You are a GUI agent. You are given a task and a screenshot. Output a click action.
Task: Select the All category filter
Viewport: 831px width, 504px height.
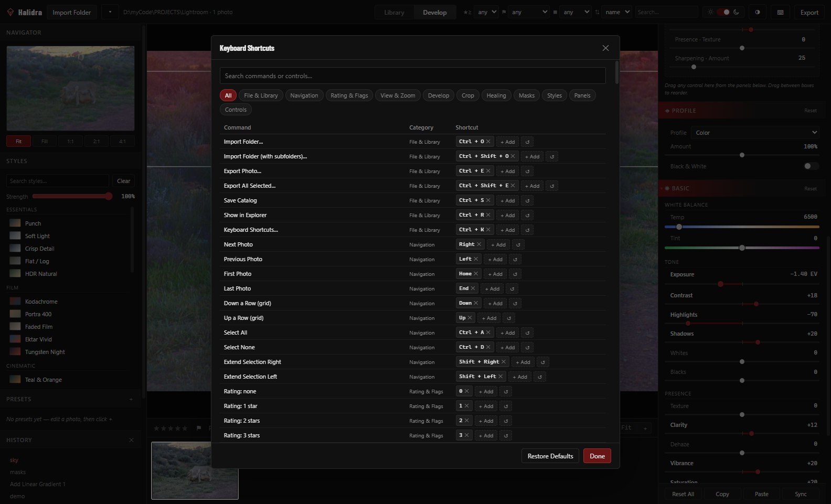coord(228,95)
